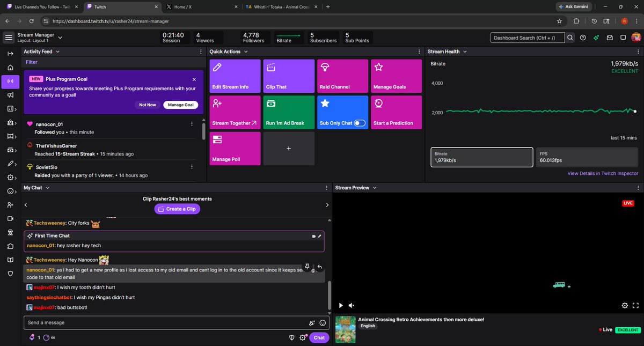Select the FPS 60.013fps stat card
644x346 pixels.
588,157
